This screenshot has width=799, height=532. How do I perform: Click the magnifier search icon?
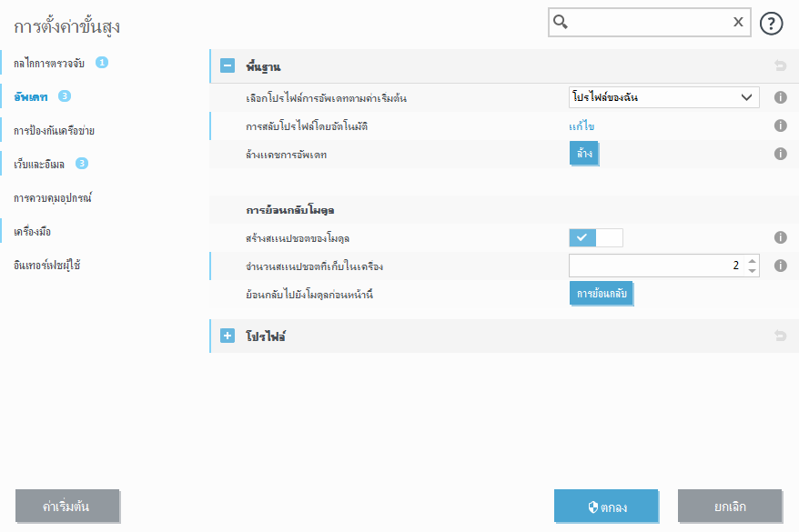pos(560,22)
